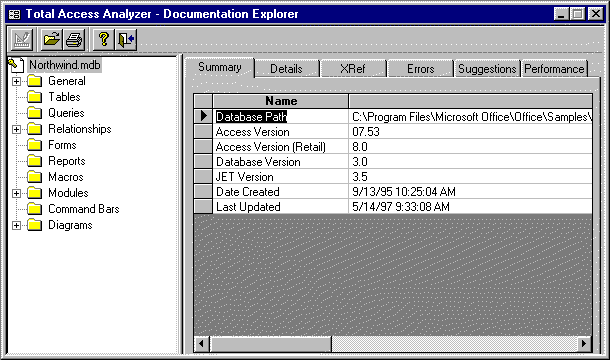Select the Reports label in tree
Image resolution: width=610 pixels, height=361 pixels.
coord(67,161)
